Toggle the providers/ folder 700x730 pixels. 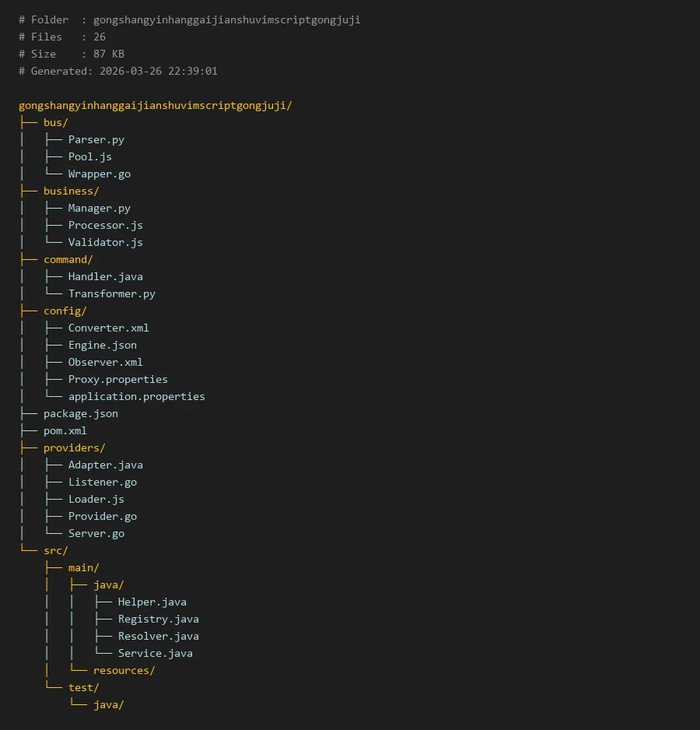74,447
